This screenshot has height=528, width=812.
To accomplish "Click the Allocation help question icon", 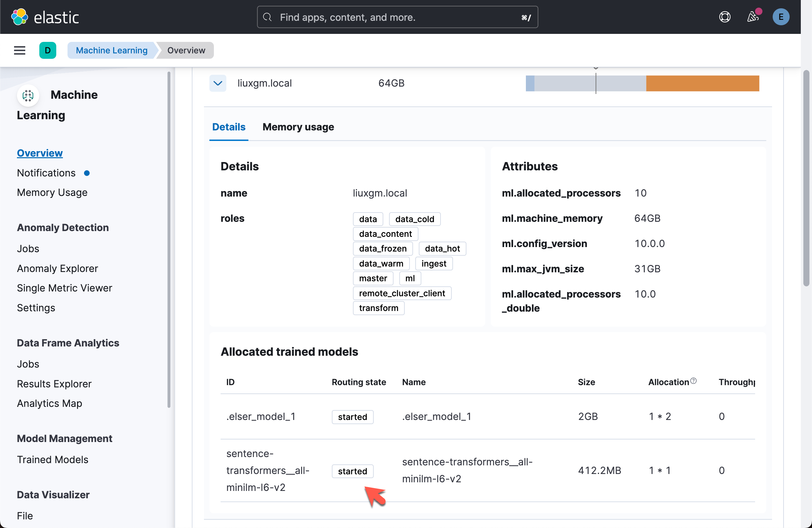I will (x=693, y=381).
